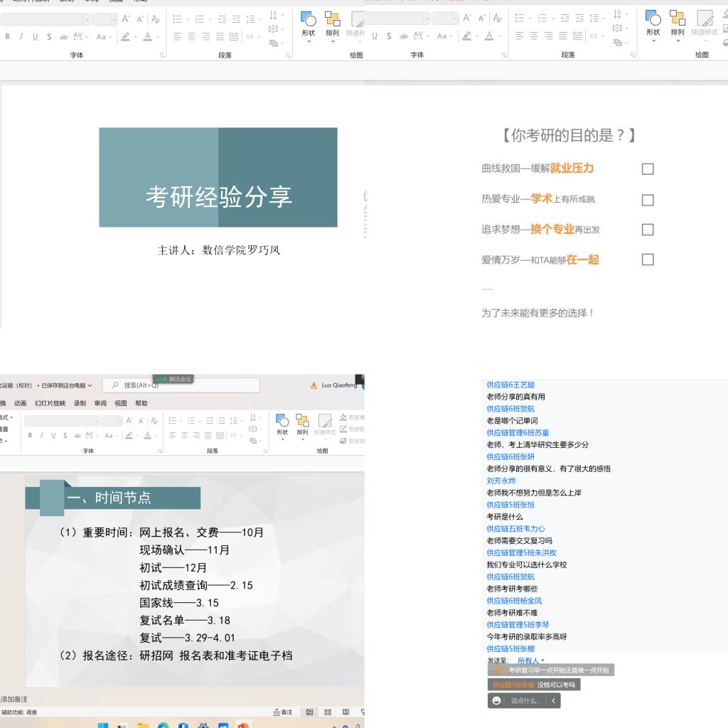Viewport: 728px width, 728px height.
Task: Click Convert to SmartArt icon in the title-slide window
Action: coord(274,43)
